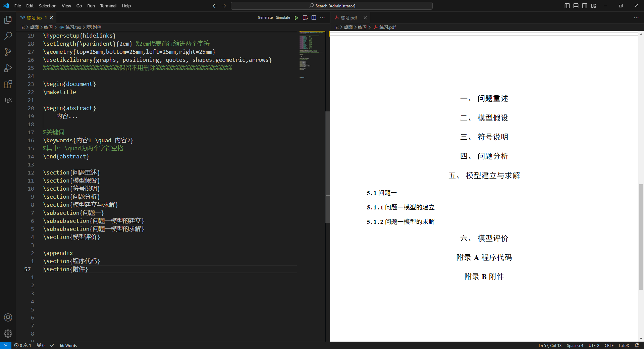Click the green Build LaTeX play icon

pyautogui.click(x=296, y=18)
